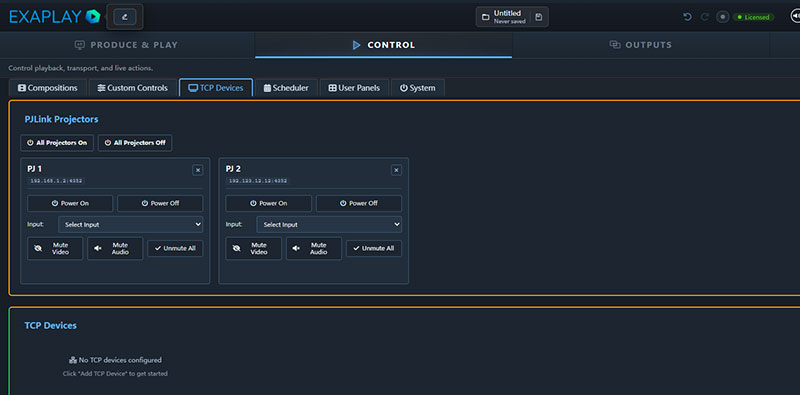Image resolution: width=800 pixels, height=395 pixels.
Task: Click the speaker volume icon at top right
Action: (x=795, y=17)
